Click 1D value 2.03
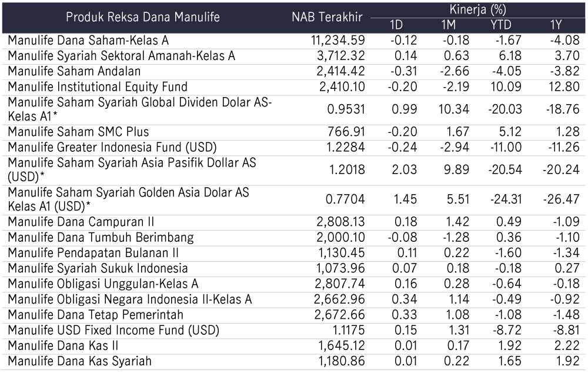 pyautogui.click(x=405, y=169)
